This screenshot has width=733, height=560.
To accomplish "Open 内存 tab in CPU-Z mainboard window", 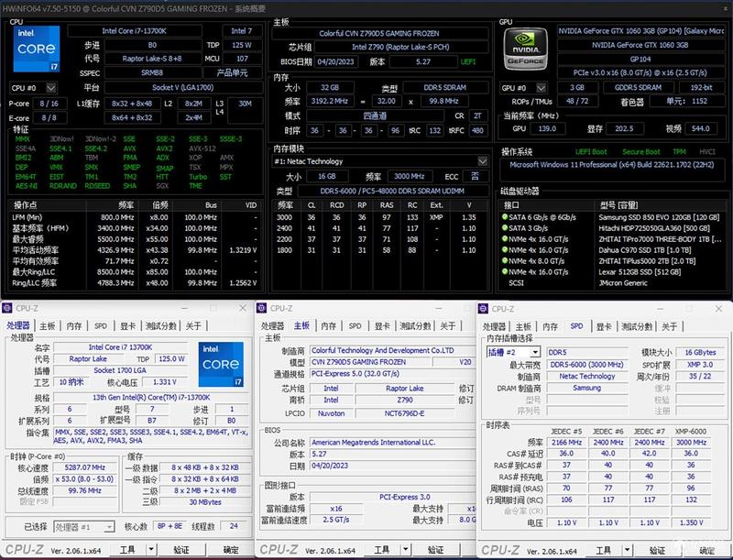I will 329,325.
